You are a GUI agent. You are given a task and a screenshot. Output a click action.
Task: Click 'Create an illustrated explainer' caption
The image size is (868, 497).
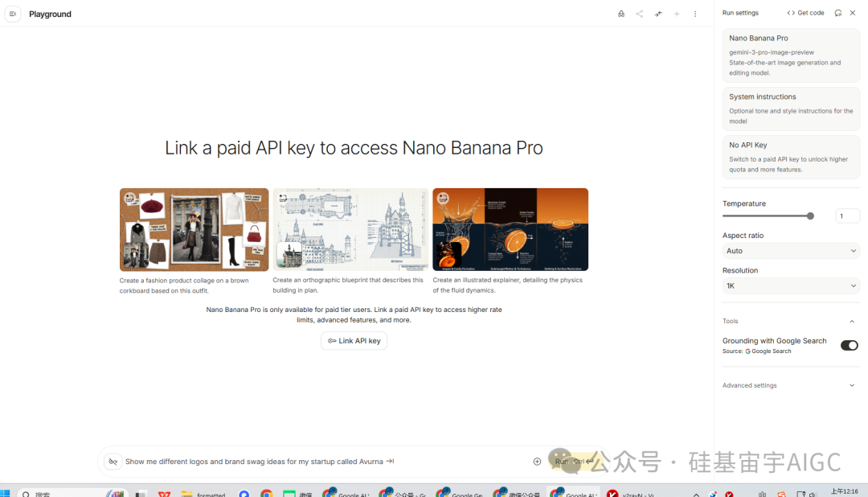click(508, 285)
